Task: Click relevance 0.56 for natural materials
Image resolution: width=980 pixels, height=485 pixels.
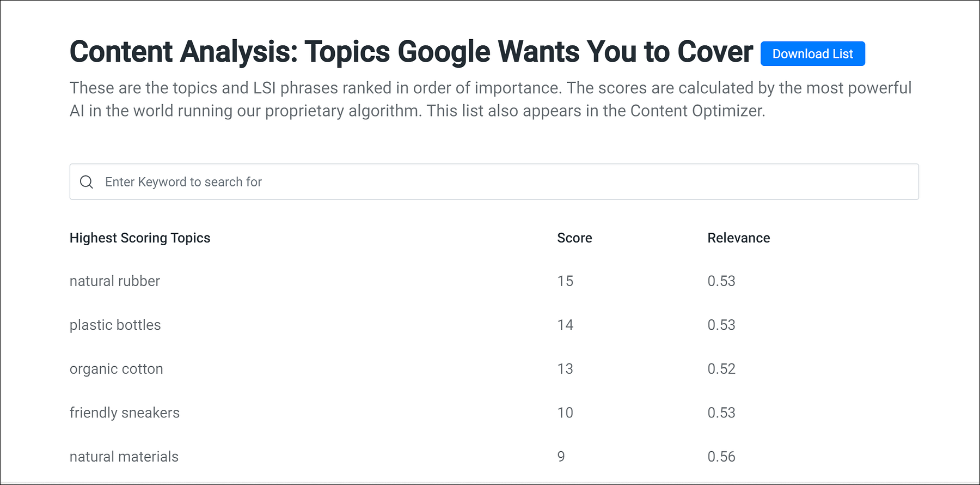Action: (x=721, y=457)
